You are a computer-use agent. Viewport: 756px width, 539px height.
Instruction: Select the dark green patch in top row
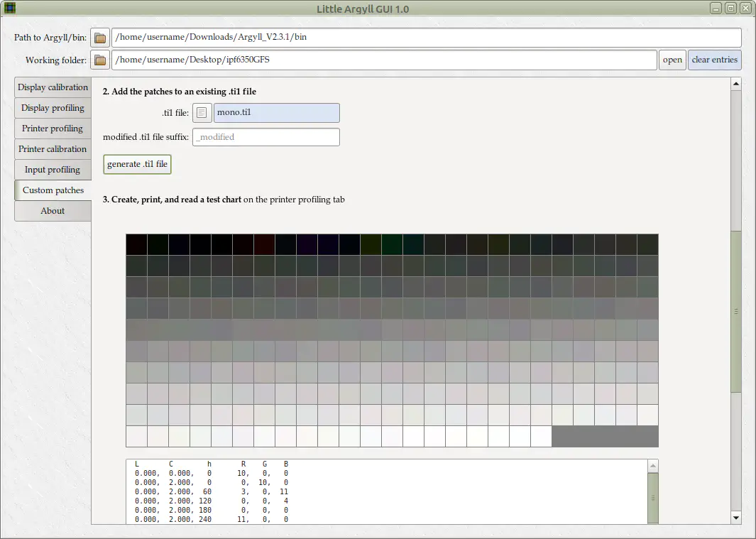392,245
